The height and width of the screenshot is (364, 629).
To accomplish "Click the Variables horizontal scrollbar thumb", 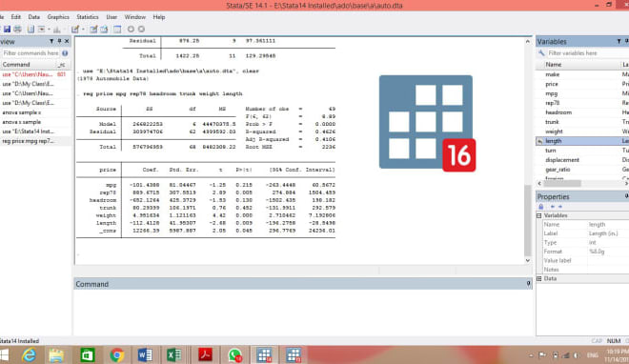I will pos(562,183).
